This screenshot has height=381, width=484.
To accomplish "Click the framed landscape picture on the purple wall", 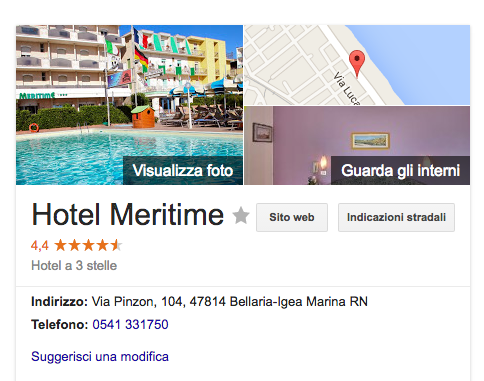I will (x=370, y=141).
